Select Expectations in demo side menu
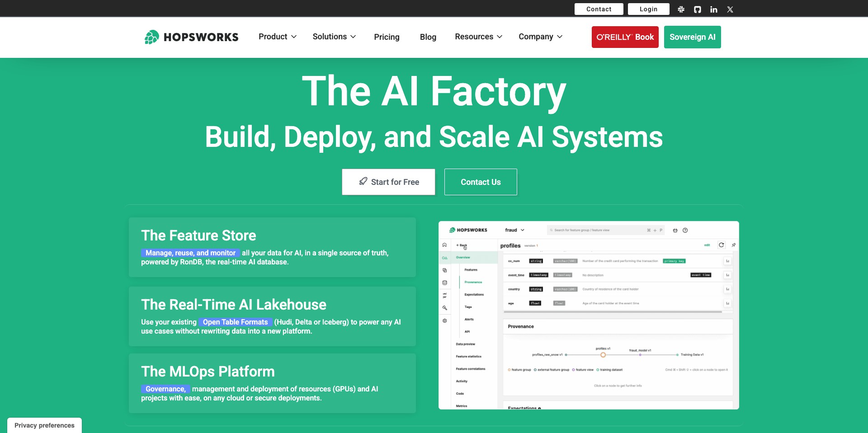 coord(474,295)
